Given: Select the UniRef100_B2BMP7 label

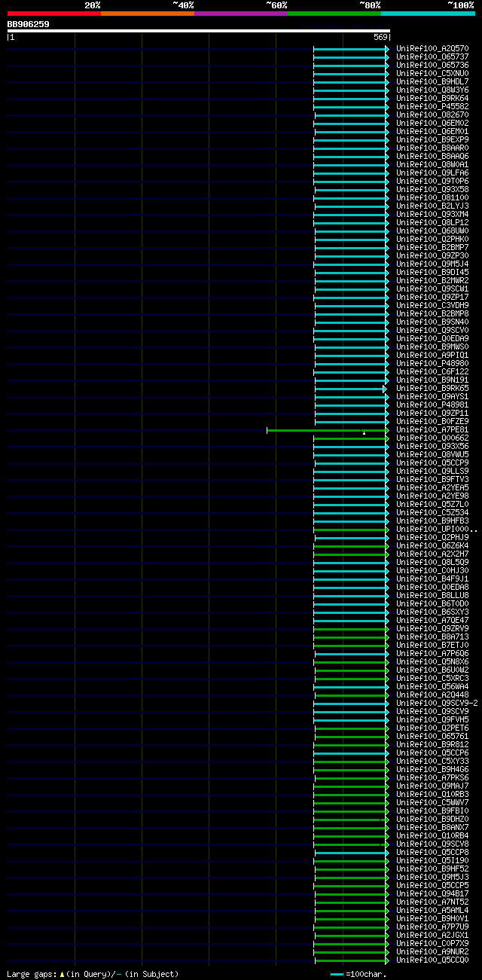Looking at the screenshot, I should click(x=432, y=247).
